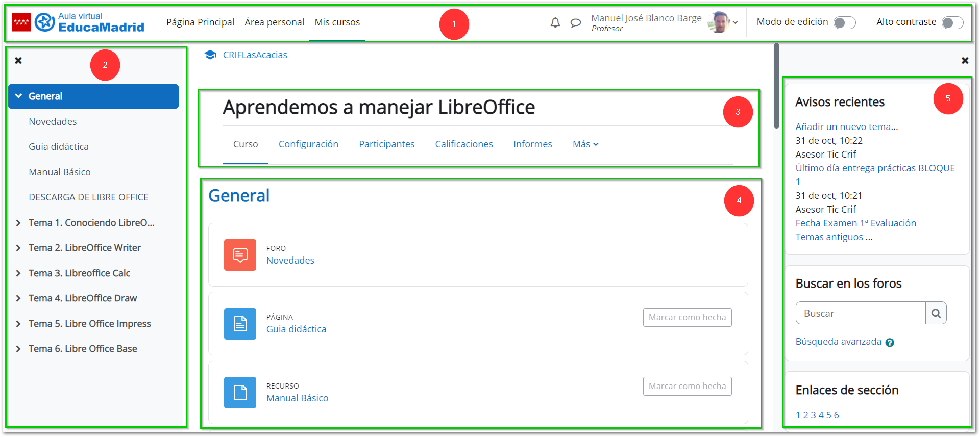This screenshot has width=980, height=437.
Task: Click the Búsqueda avanzada help icon
Action: 890,343
